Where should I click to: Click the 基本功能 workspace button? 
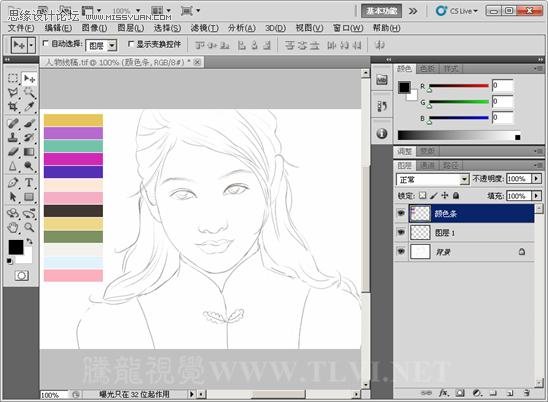pyautogui.click(x=382, y=11)
